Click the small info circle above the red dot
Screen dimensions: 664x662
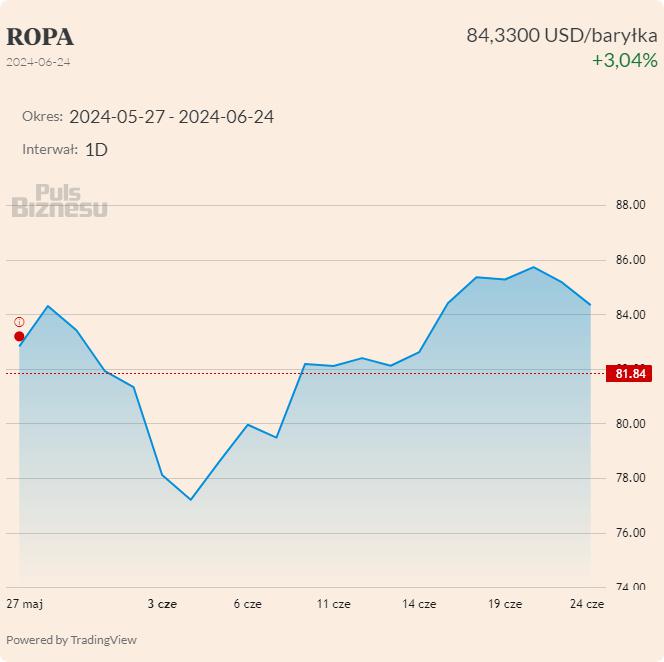(19, 322)
